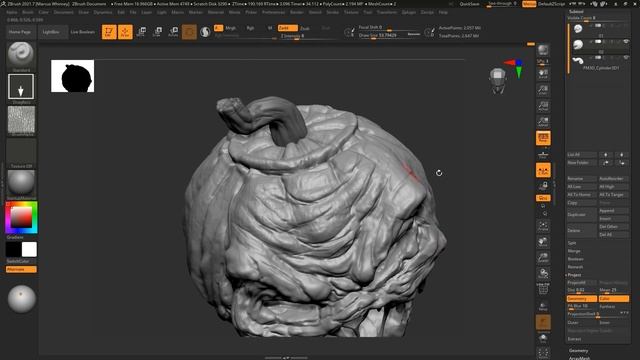The image size is (640, 360).
Task: Activate Draw mode button in top shelf
Action: click(125, 32)
